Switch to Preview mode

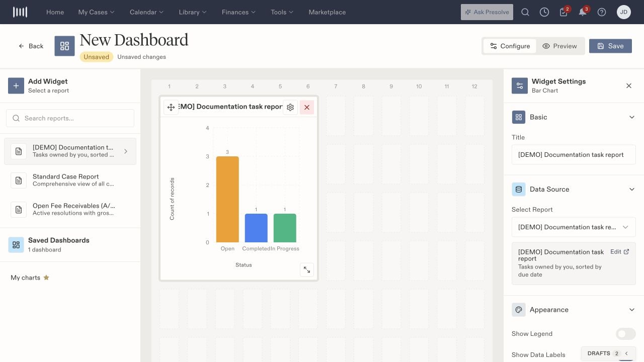click(x=559, y=46)
